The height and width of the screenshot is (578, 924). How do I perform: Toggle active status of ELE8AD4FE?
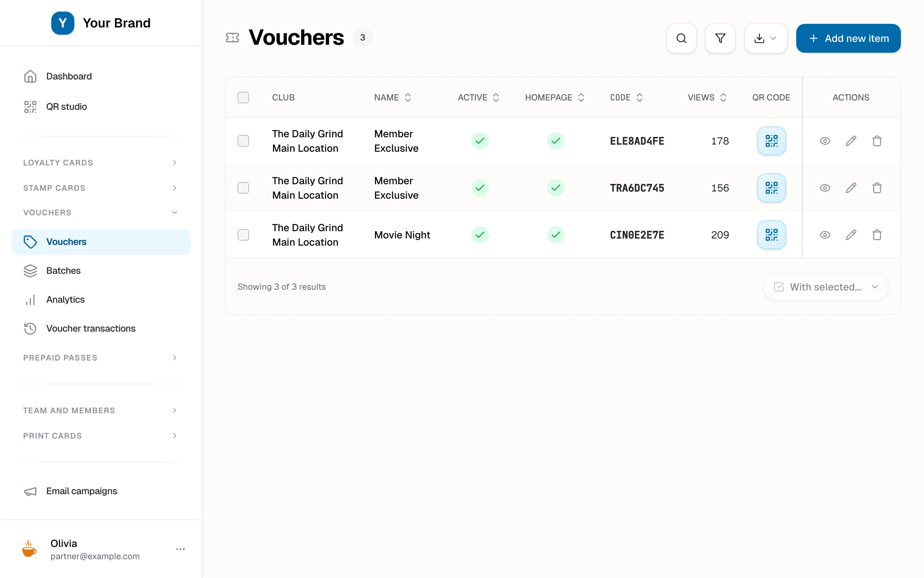point(480,141)
